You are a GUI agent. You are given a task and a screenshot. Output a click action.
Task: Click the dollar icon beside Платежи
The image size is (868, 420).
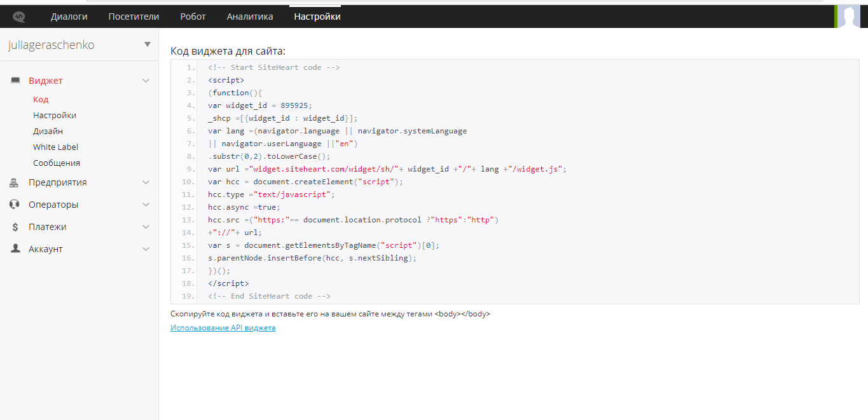(x=15, y=227)
